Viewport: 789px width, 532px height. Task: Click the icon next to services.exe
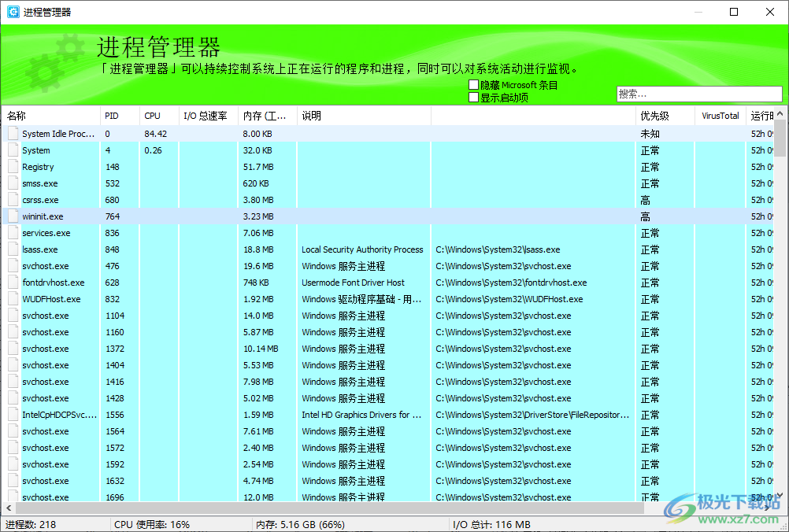[x=13, y=233]
